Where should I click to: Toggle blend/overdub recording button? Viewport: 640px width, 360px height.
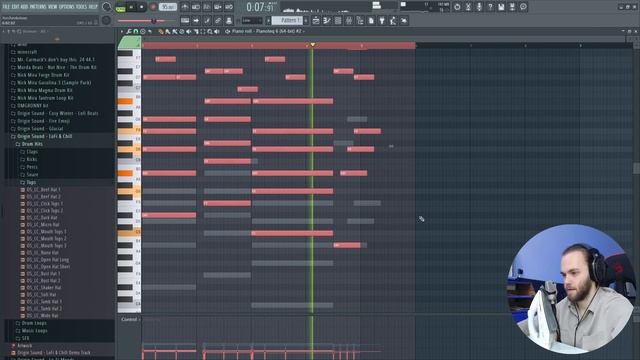coord(218,7)
